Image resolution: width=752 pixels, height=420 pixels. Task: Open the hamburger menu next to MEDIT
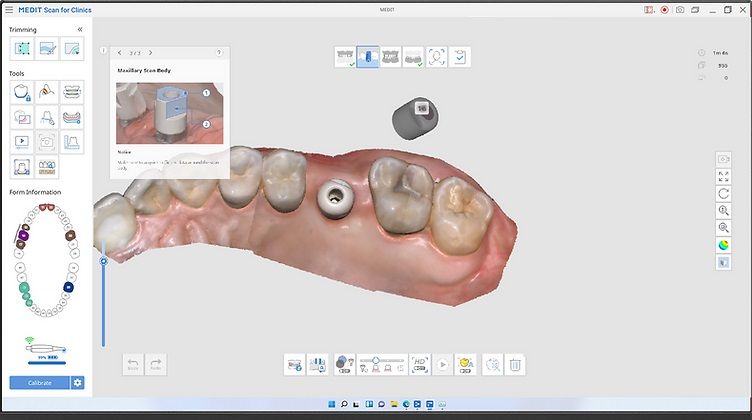click(x=9, y=9)
